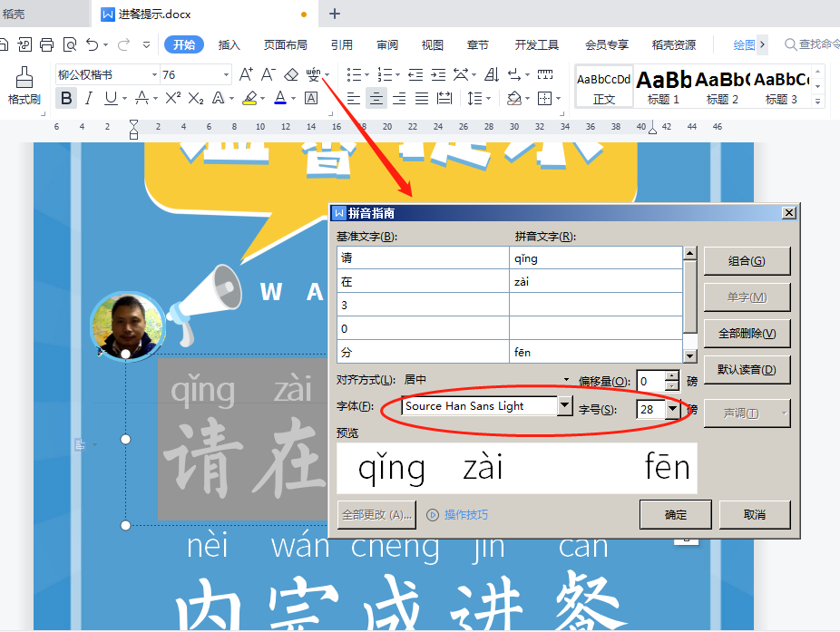840x632 pixels.
Task: Open the 开始 ribbon tab
Action: click(184, 45)
